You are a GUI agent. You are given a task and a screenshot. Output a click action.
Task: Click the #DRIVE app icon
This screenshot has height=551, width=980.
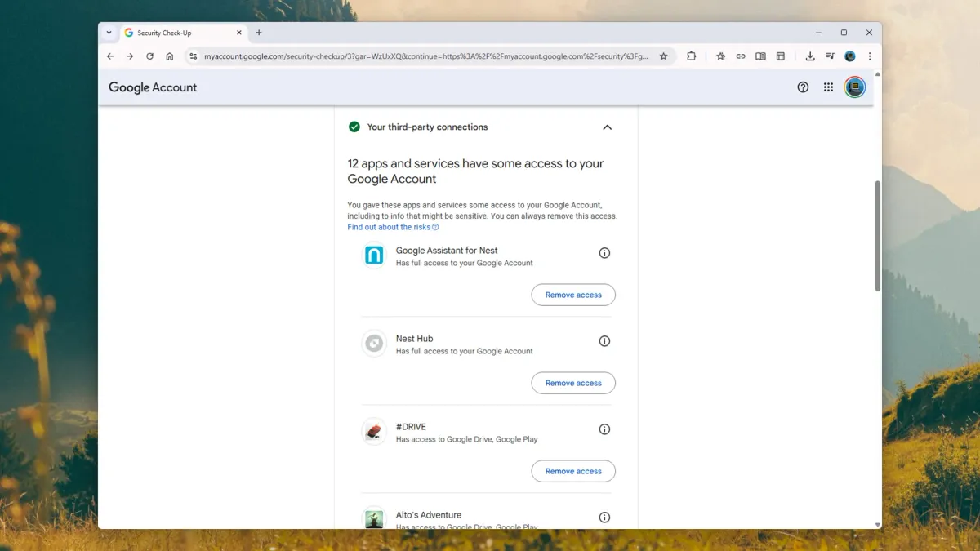374,432
